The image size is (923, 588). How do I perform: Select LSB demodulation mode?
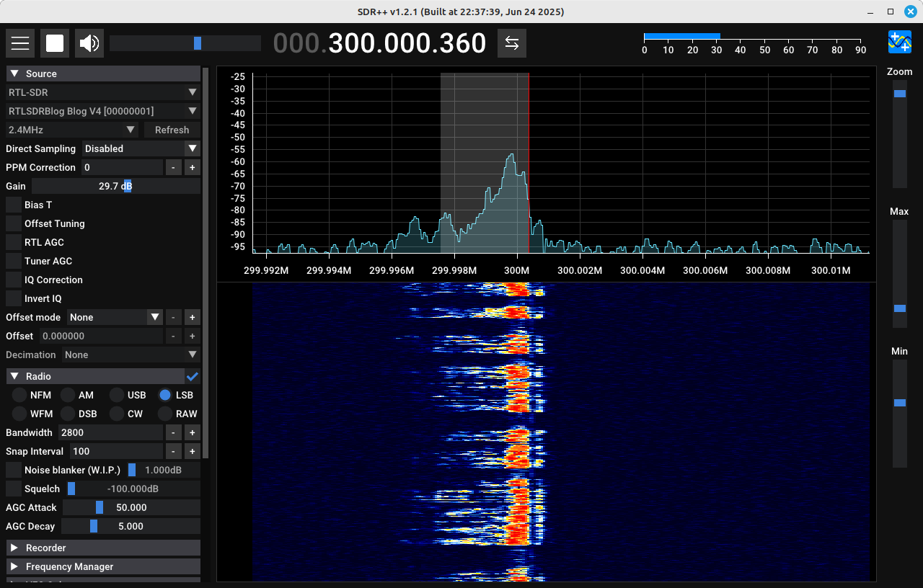pyautogui.click(x=165, y=395)
